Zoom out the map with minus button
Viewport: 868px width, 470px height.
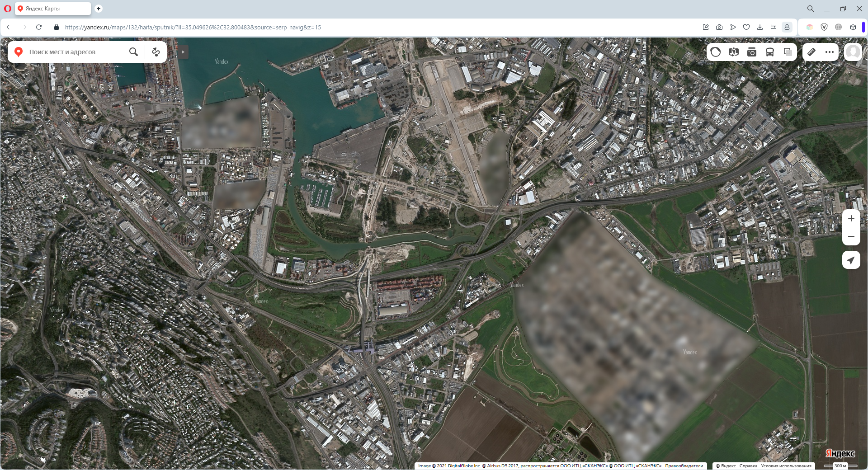[851, 236]
